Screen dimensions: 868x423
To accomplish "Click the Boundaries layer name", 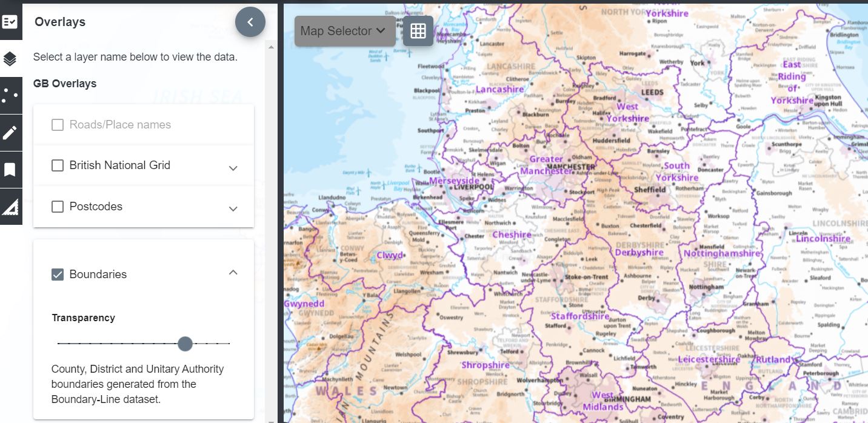I will click(98, 275).
